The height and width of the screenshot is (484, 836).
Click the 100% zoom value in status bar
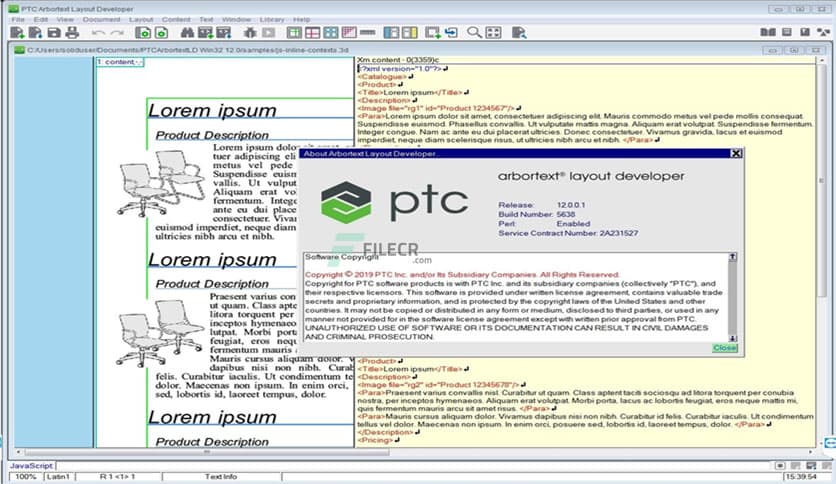[25, 477]
